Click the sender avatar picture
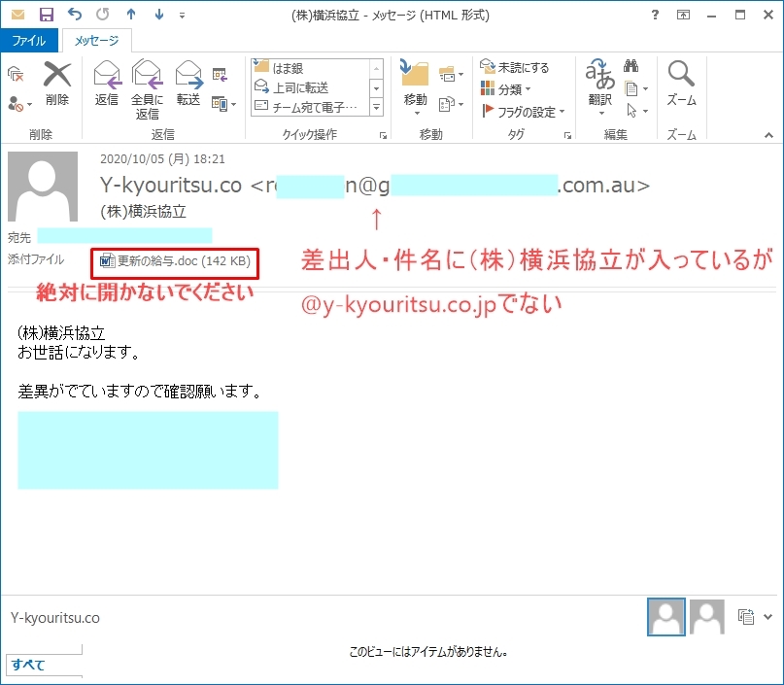 43,187
